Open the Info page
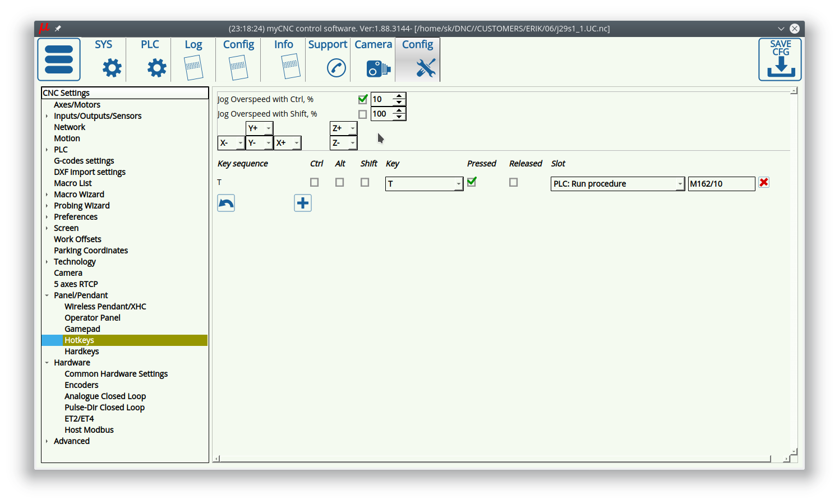The height and width of the screenshot is (504, 839). click(284, 59)
